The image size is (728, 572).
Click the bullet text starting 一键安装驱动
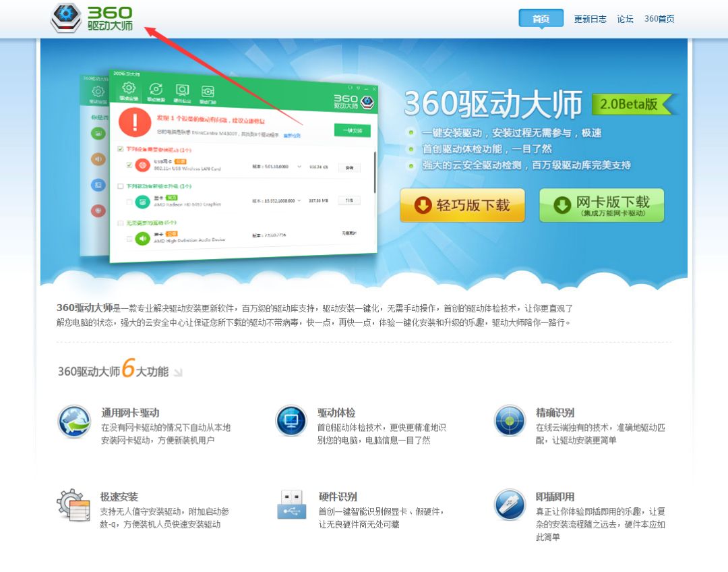[x=512, y=133]
